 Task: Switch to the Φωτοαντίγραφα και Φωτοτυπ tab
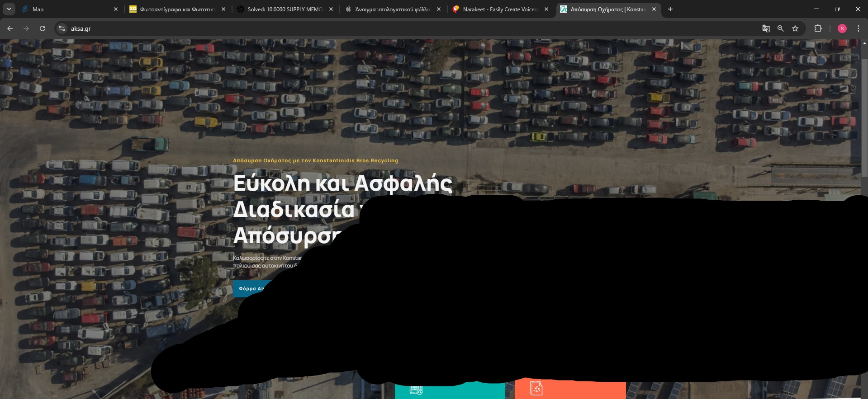click(x=177, y=9)
